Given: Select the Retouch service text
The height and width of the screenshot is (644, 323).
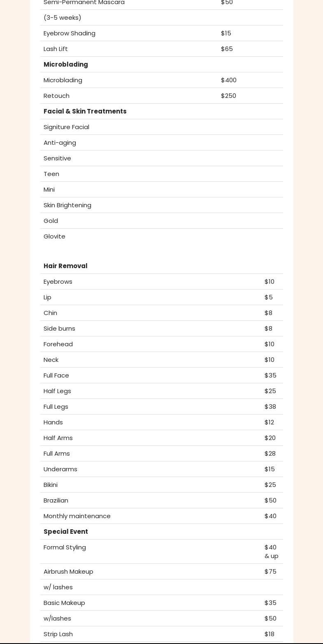Looking at the screenshot, I should [56, 96].
